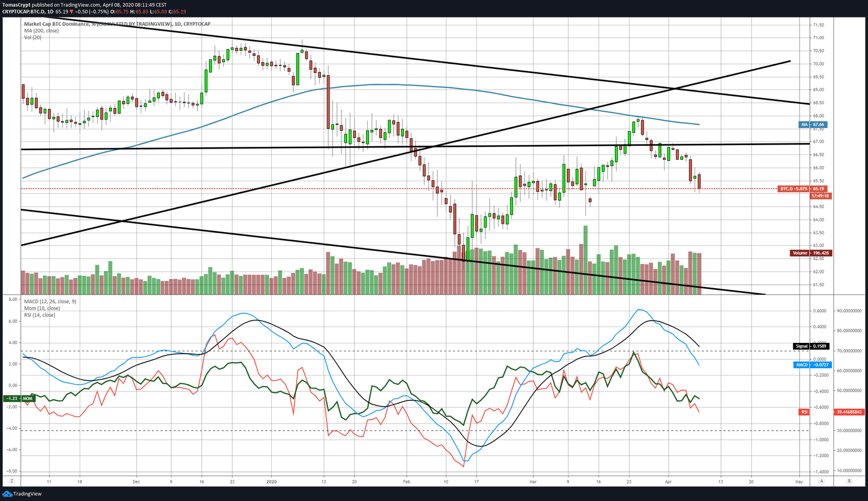Click the 64.00 price axis value

click(818, 220)
